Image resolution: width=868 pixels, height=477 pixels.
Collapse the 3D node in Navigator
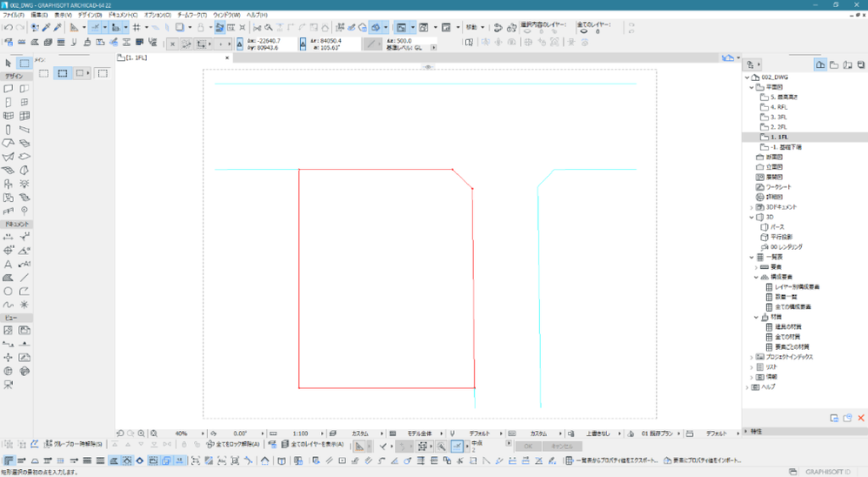[x=751, y=217]
